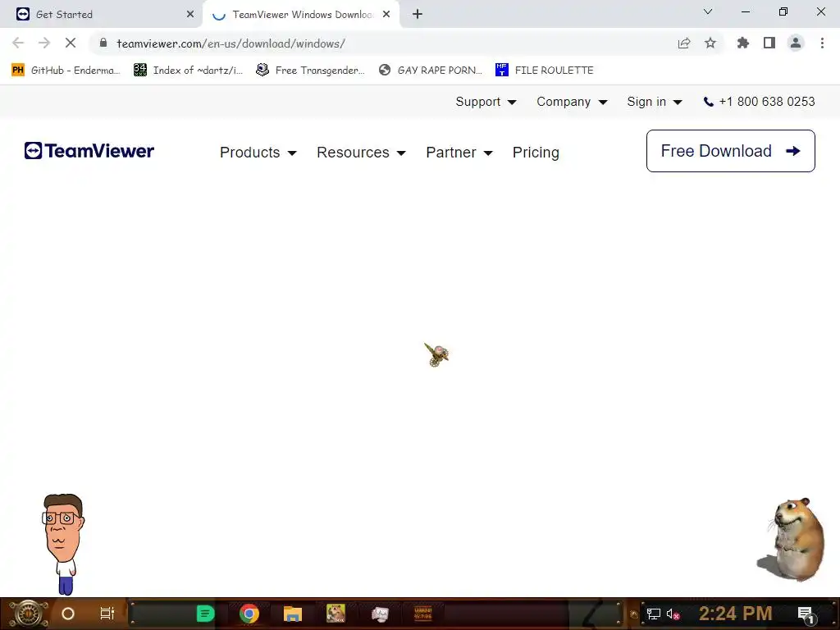Open File Explorer from the taskbar
Image resolution: width=840 pixels, height=630 pixels.
tap(293, 614)
